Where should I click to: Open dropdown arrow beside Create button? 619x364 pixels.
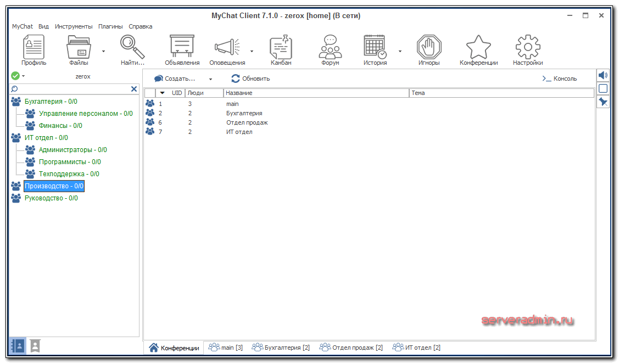(x=210, y=79)
